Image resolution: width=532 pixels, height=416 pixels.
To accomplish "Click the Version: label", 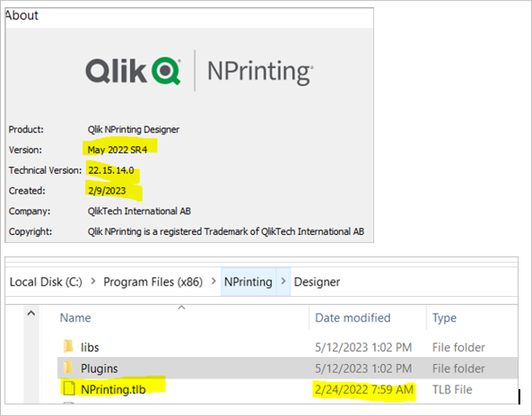I will tap(25, 150).
